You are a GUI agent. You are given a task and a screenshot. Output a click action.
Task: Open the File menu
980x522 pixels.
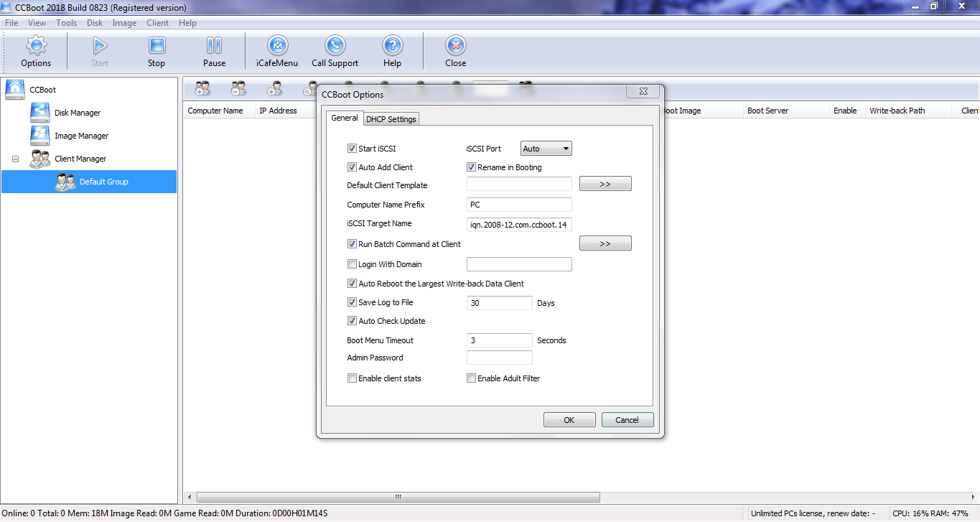point(11,23)
